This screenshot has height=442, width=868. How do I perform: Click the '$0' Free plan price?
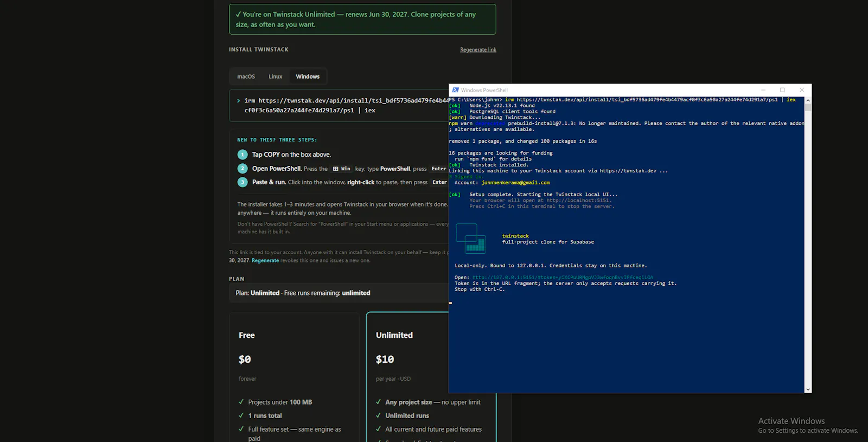click(245, 360)
